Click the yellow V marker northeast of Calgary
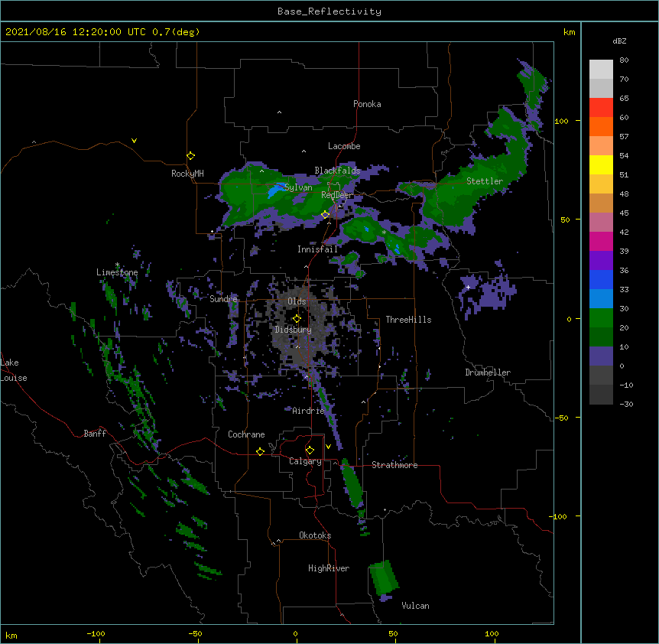659x644 pixels. pos(328,447)
